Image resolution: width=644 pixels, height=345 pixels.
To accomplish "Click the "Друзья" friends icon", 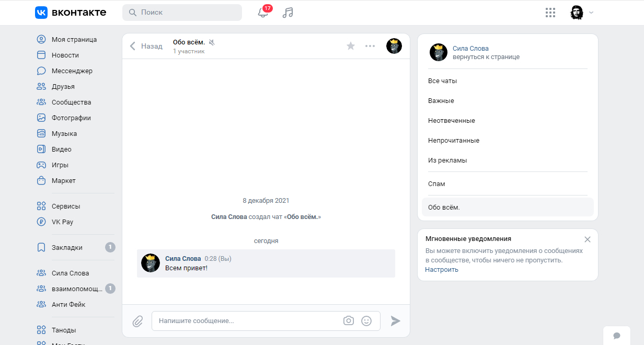I will (41, 86).
